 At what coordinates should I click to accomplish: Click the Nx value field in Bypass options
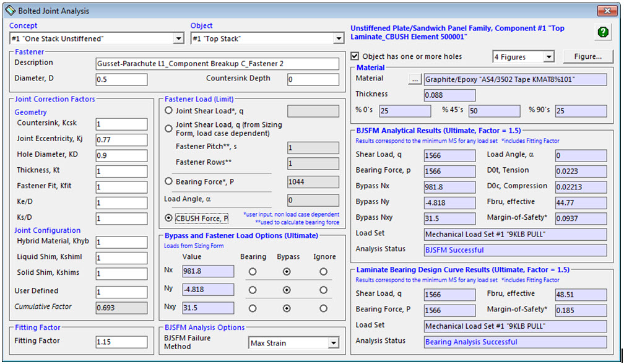[x=208, y=271]
